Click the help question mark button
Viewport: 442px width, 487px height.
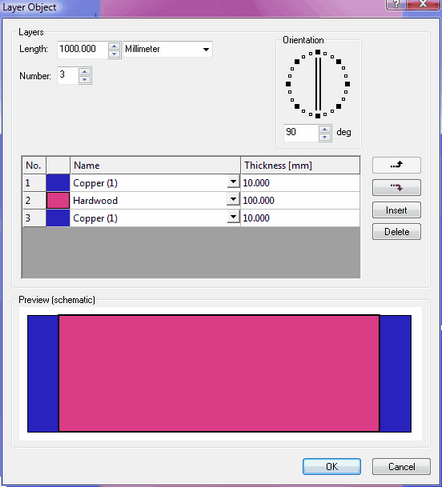pos(396,4)
